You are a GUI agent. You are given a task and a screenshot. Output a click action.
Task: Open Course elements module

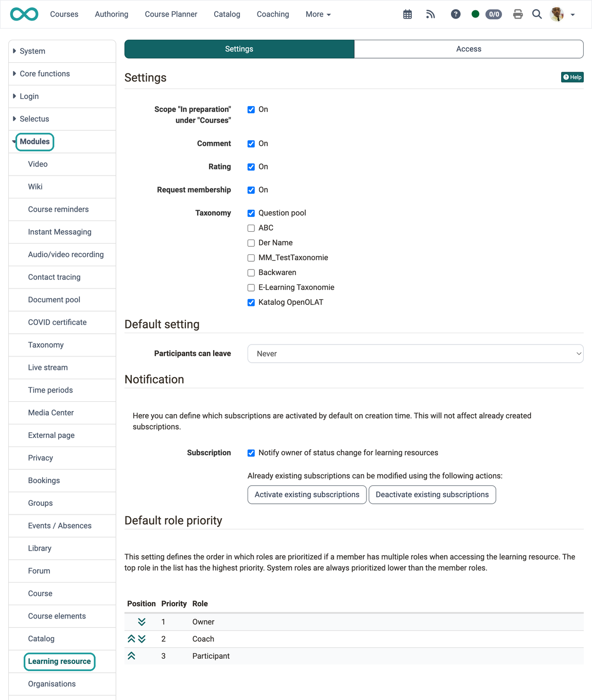point(62,616)
